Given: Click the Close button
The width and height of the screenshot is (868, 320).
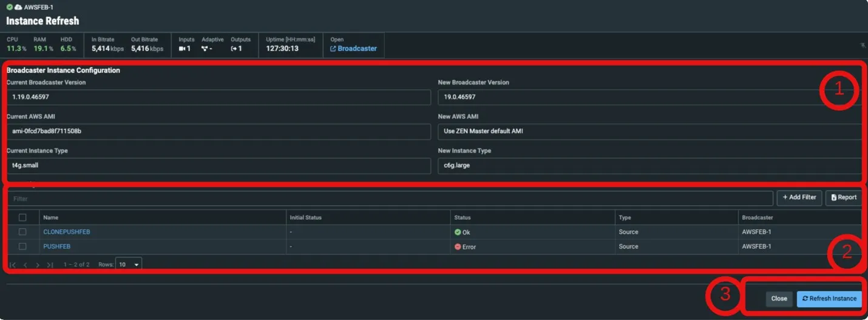Looking at the screenshot, I should click(779, 298).
